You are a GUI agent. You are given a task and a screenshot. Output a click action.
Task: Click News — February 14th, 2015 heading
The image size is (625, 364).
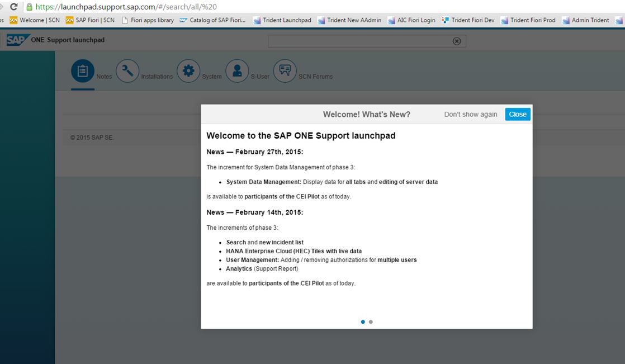click(255, 212)
